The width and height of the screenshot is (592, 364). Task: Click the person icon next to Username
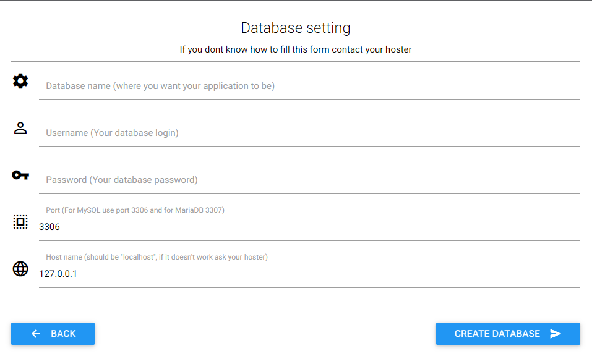[x=20, y=128]
